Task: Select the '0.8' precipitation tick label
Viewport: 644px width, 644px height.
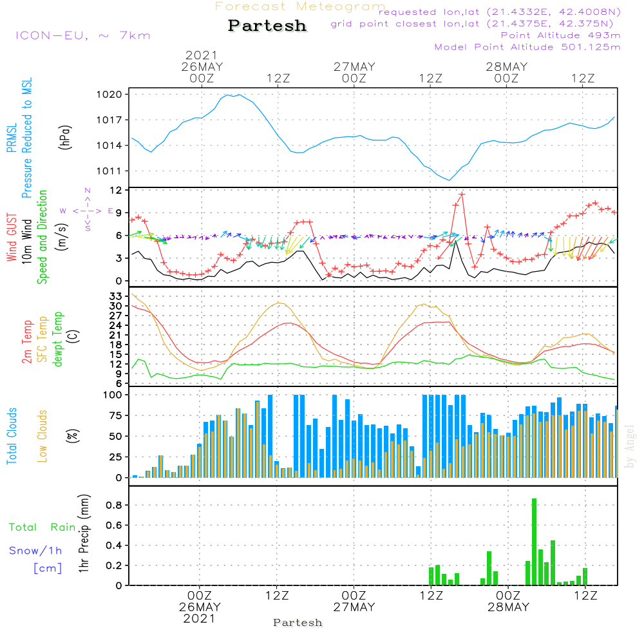Action: tap(114, 505)
